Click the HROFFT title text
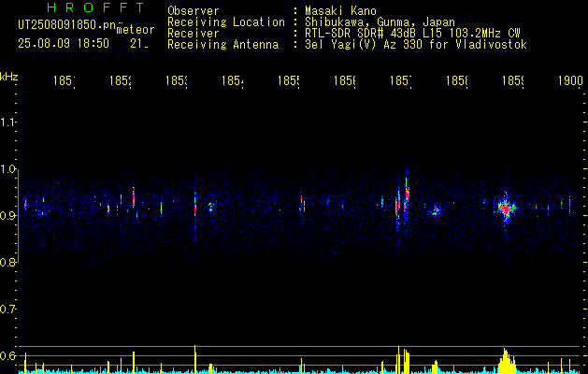588x374 pixels. tap(95, 7)
